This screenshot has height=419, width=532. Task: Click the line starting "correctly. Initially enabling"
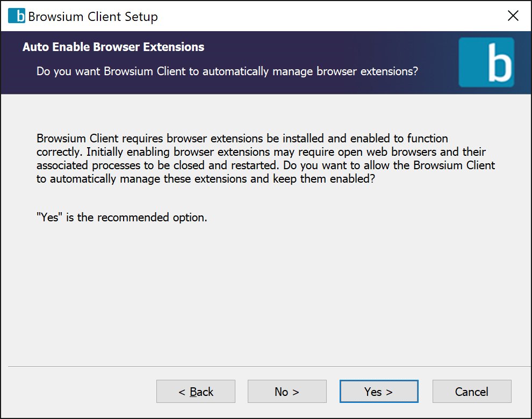click(261, 151)
